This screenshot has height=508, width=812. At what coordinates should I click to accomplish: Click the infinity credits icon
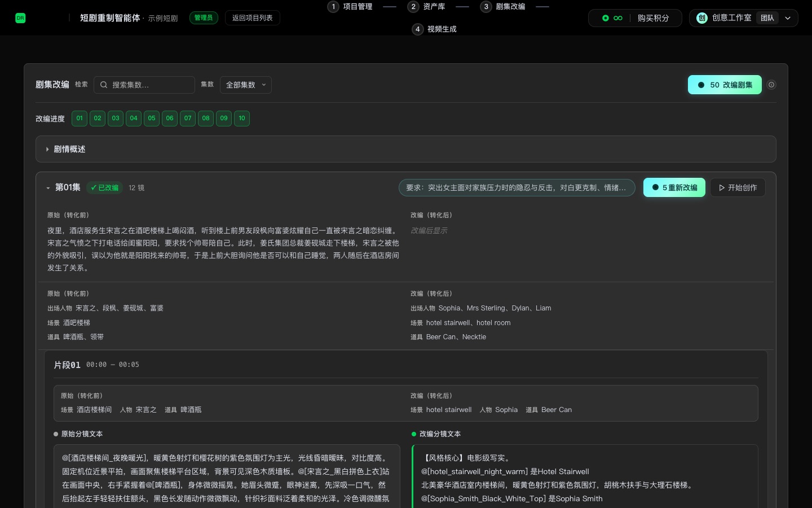618,18
